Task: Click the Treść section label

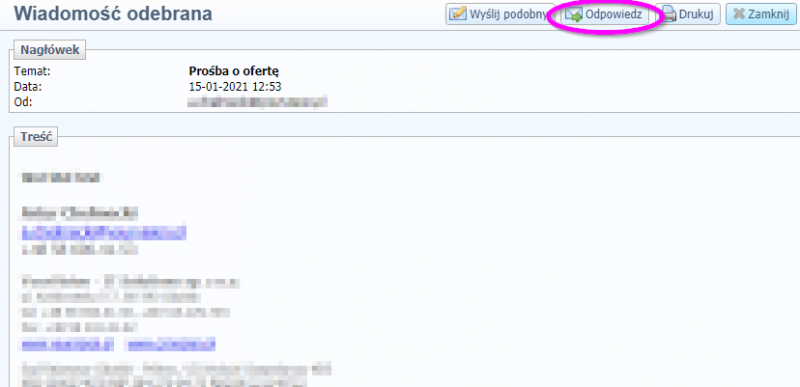Action: click(36, 137)
